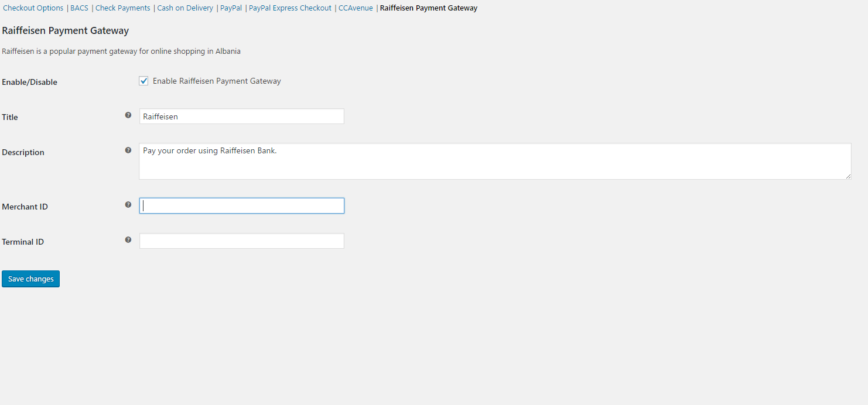Click the Albania gateway description sentence

pos(121,52)
